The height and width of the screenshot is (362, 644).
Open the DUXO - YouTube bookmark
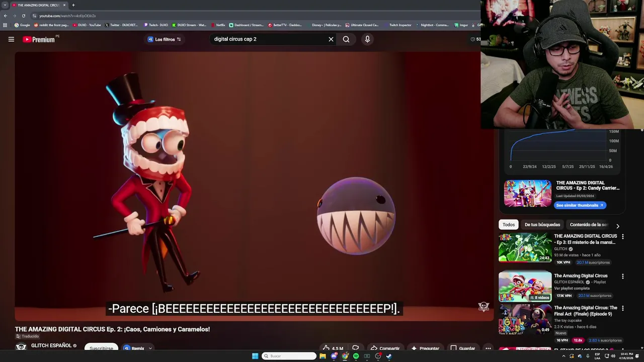(87, 25)
